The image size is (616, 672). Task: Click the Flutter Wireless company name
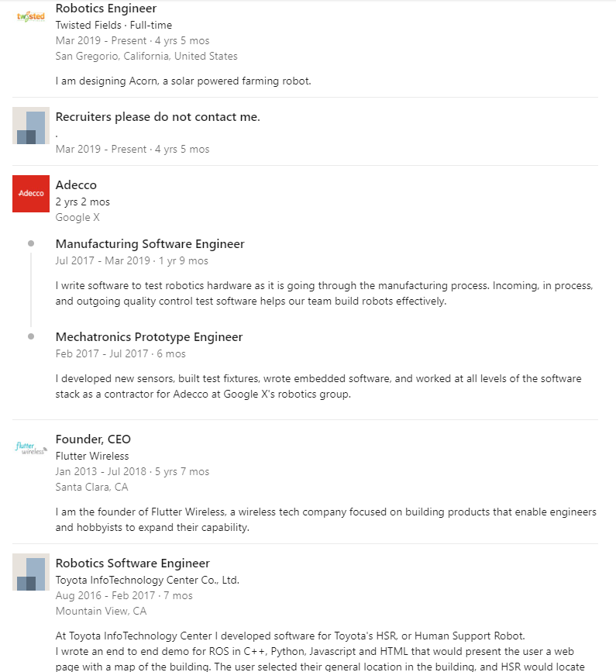92,456
